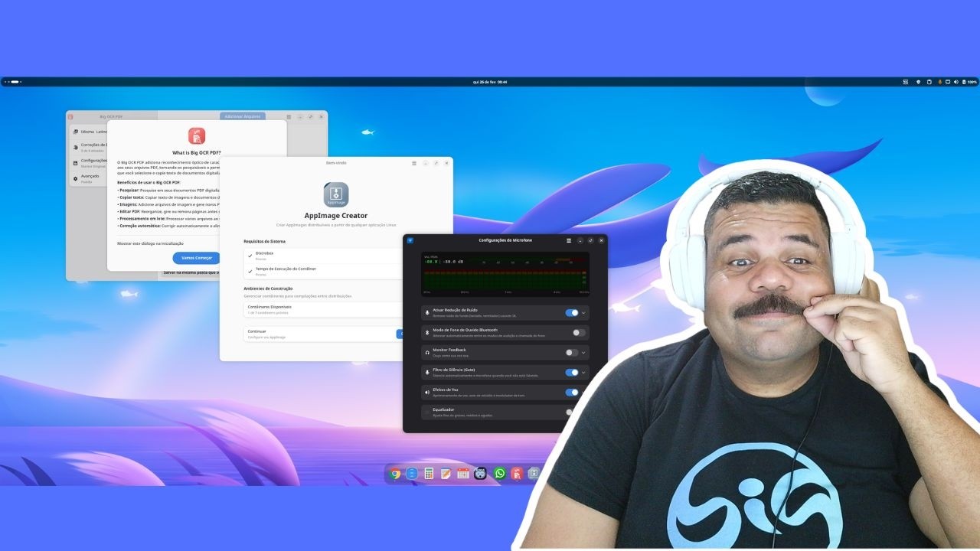The height and width of the screenshot is (551, 980).
Task: Open display icon in top panel tray
Action: 947,82
